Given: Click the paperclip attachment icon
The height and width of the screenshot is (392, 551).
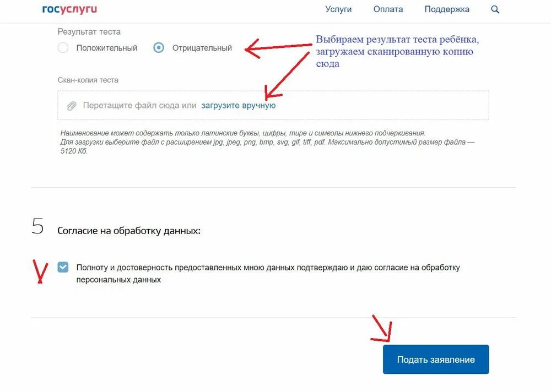Looking at the screenshot, I should pyautogui.click(x=72, y=106).
